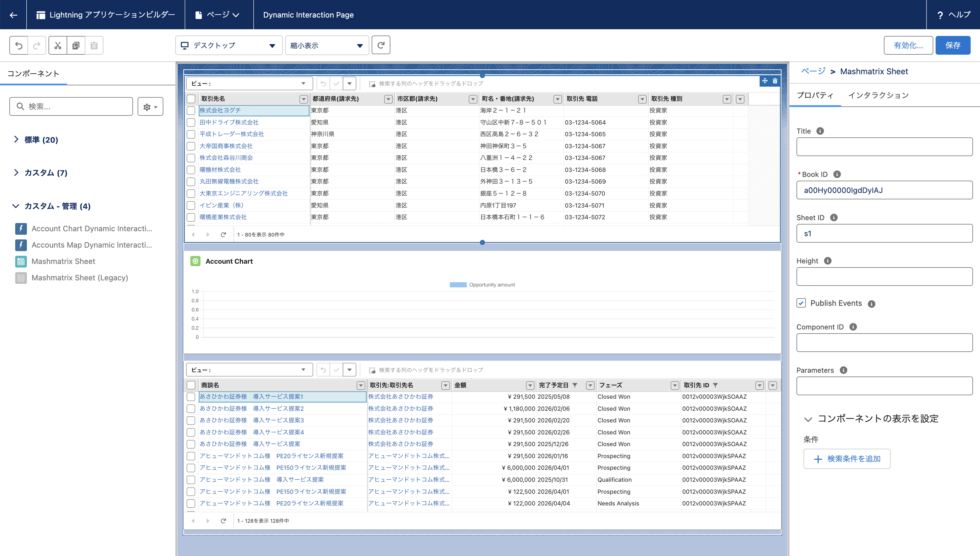Open the デスクトップ device dropdown

228,45
